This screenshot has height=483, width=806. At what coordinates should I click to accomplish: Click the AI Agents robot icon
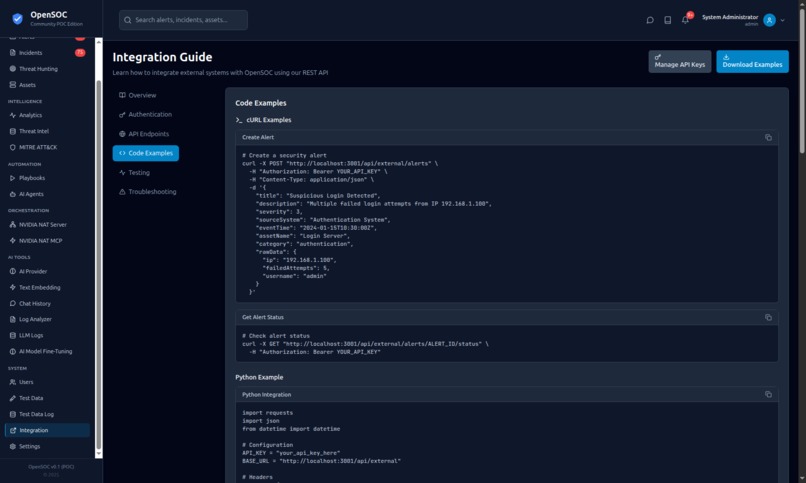pos(12,194)
